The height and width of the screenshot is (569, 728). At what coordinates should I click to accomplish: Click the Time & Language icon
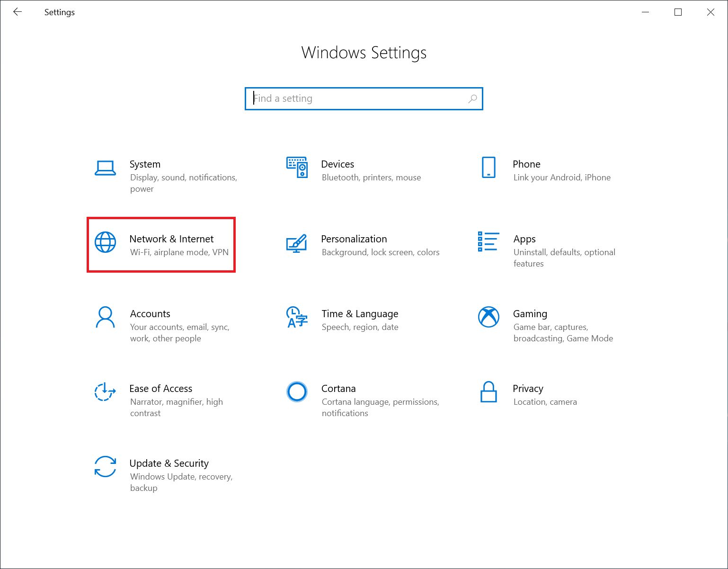(297, 318)
